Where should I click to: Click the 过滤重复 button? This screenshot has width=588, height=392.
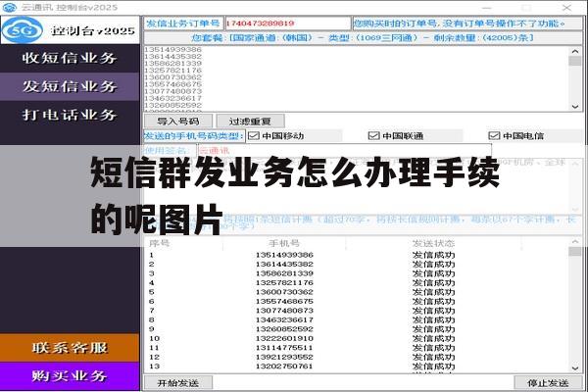click(250, 122)
